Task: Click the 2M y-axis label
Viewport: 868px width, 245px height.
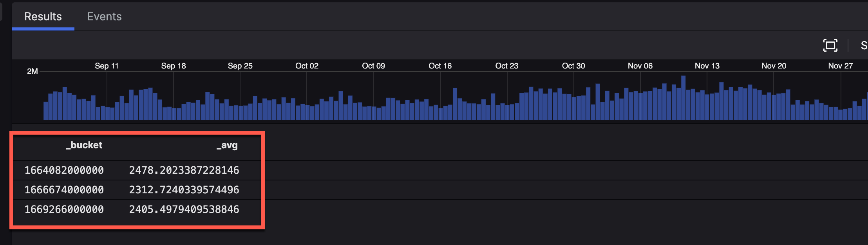Action: pyautogui.click(x=33, y=71)
